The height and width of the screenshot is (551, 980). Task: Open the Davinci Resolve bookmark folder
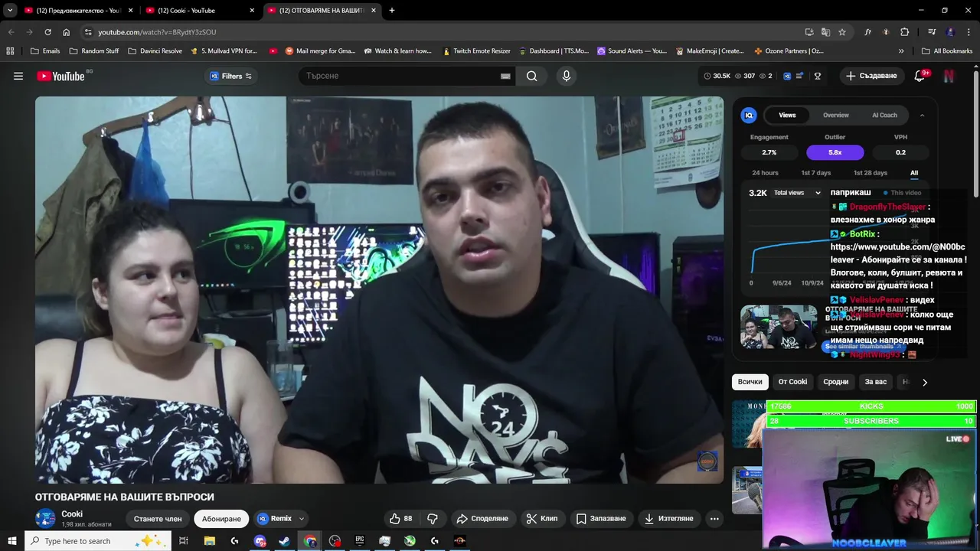click(x=155, y=51)
